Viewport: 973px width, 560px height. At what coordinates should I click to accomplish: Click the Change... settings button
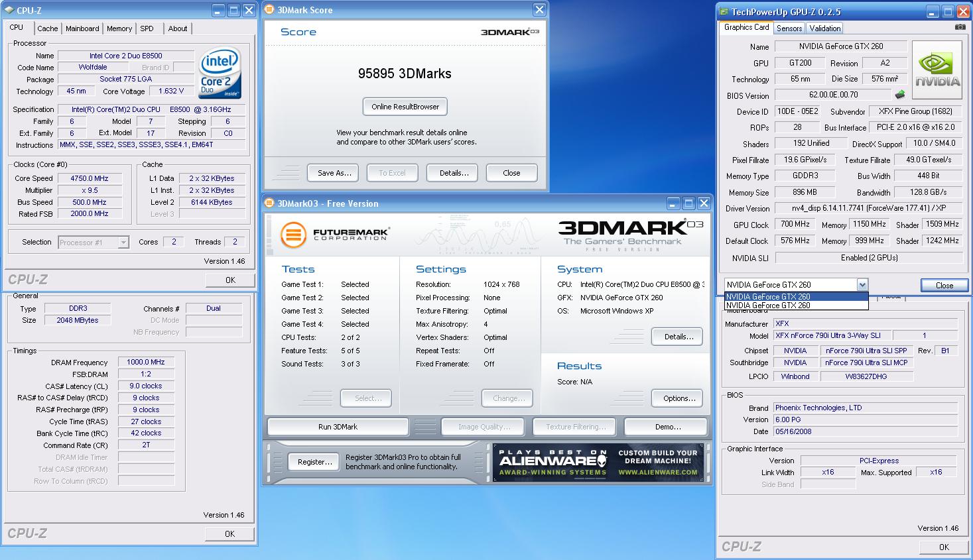pyautogui.click(x=509, y=398)
